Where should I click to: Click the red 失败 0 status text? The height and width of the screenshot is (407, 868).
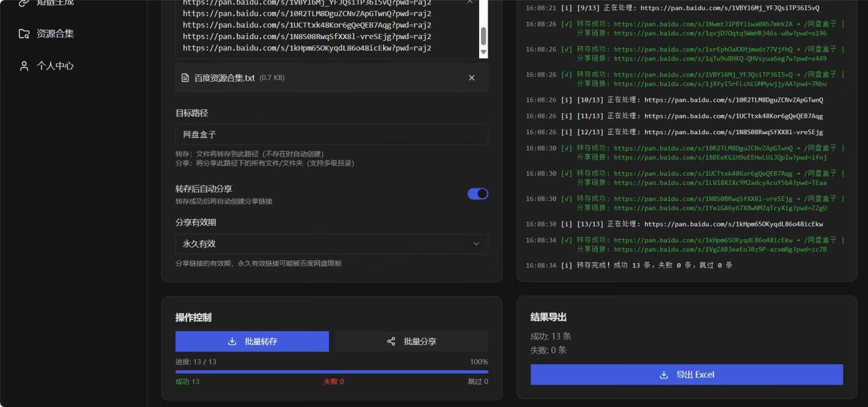pyautogui.click(x=334, y=382)
